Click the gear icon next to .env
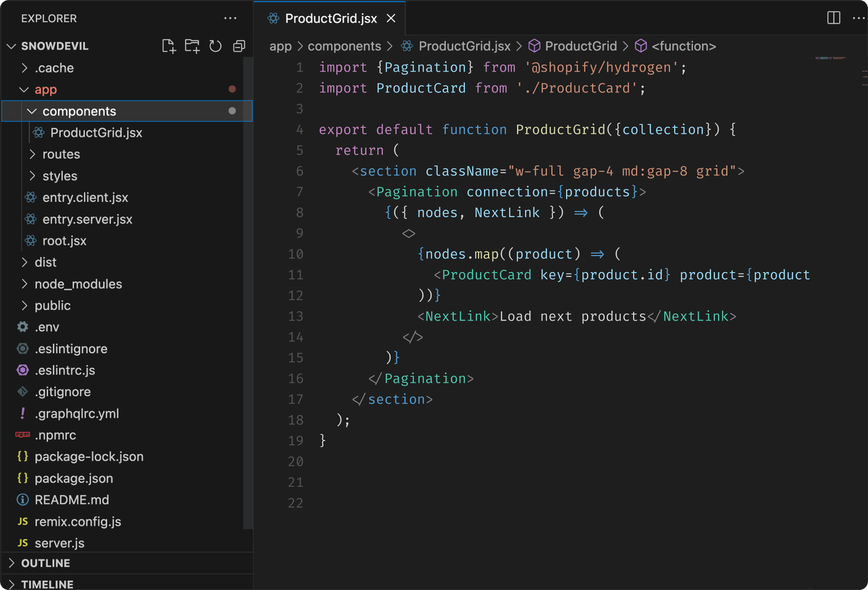 pyautogui.click(x=23, y=327)
